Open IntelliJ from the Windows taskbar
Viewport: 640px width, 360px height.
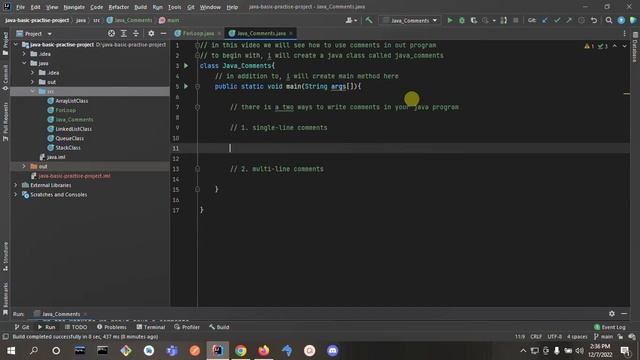tap(218, 351)
